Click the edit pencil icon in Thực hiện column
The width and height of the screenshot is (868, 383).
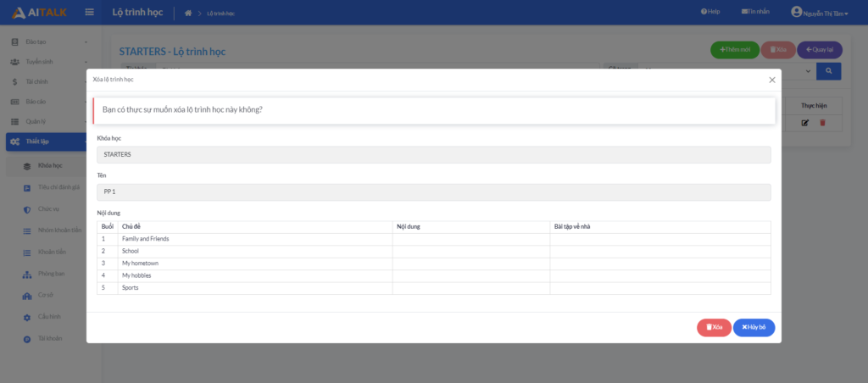pos(805,123)
